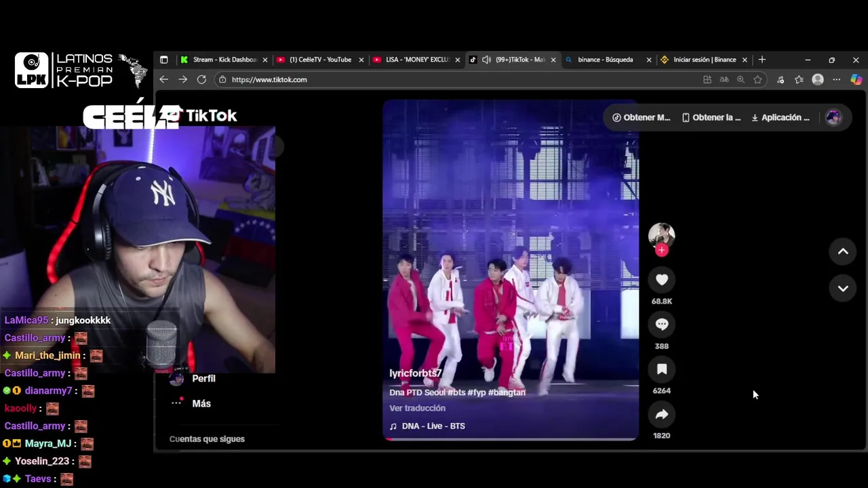Go to the previous video with up arrow
The height and width of the screenshot is (488, 868).
click(843, 251)
